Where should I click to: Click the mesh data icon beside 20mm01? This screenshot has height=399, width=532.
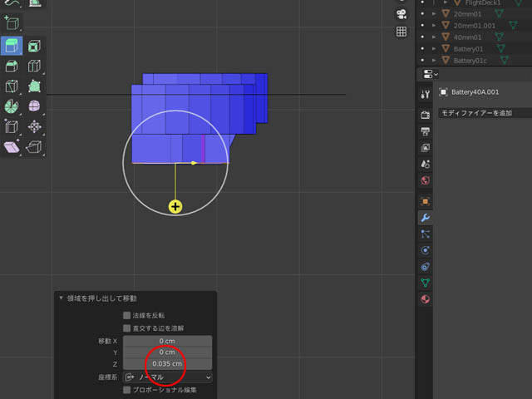pyautogui.click(x=499, y=14)
